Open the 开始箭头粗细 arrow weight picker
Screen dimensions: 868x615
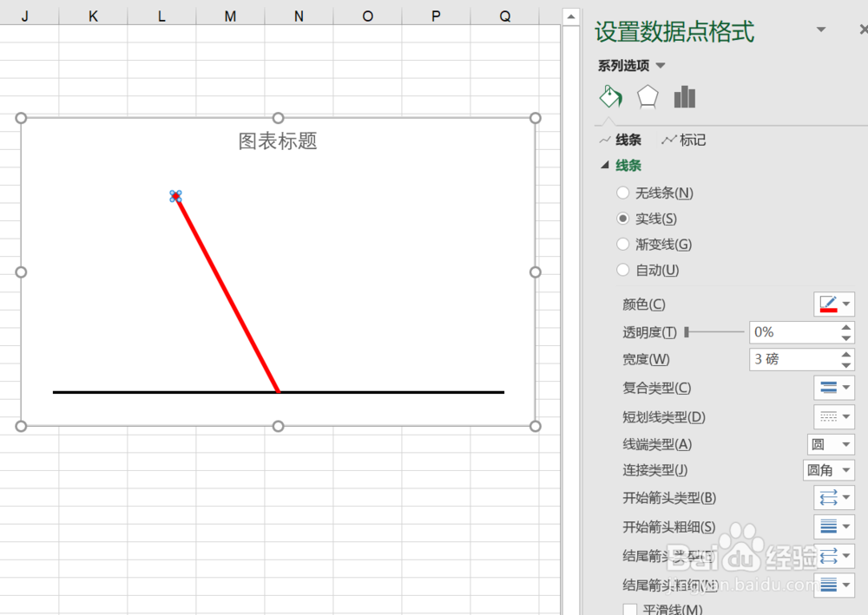834,526
